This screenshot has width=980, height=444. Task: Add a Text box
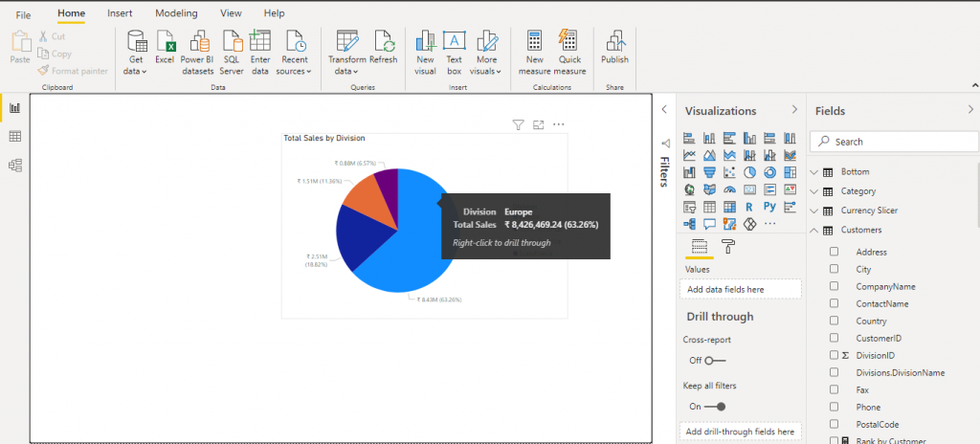coord(455,53)
